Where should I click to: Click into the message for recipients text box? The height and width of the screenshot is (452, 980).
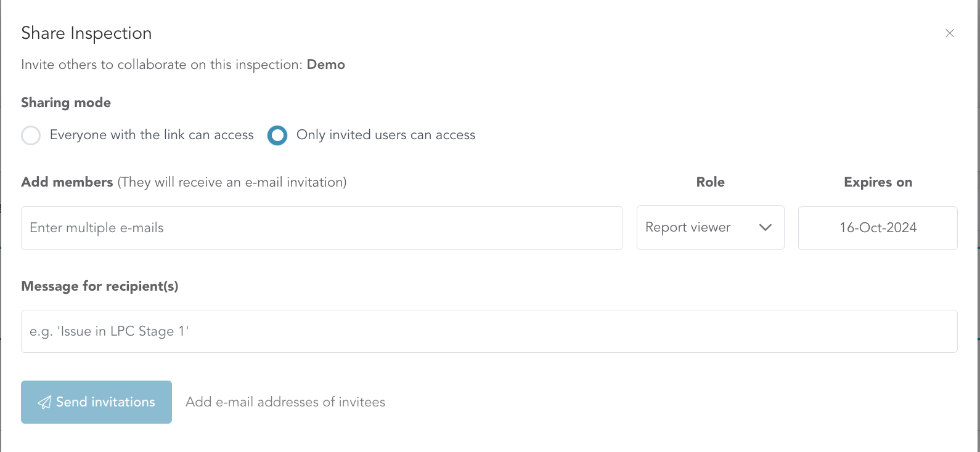click(x=489, y=331)
